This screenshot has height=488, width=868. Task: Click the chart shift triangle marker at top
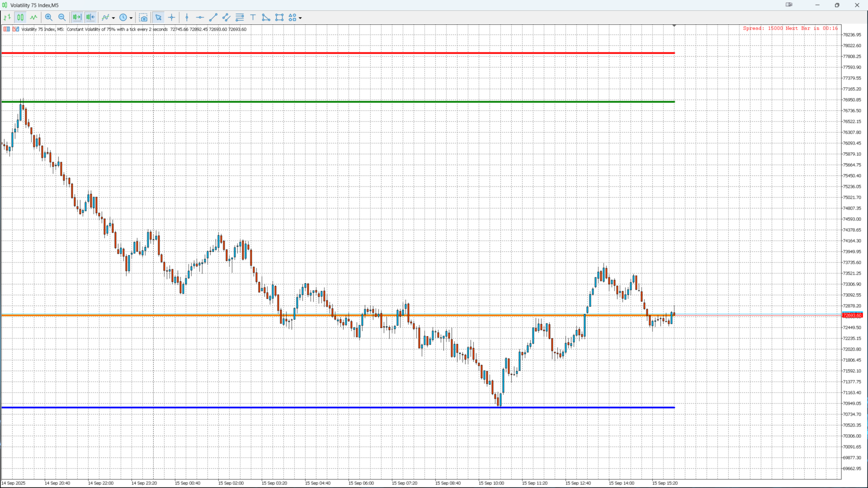674,26
